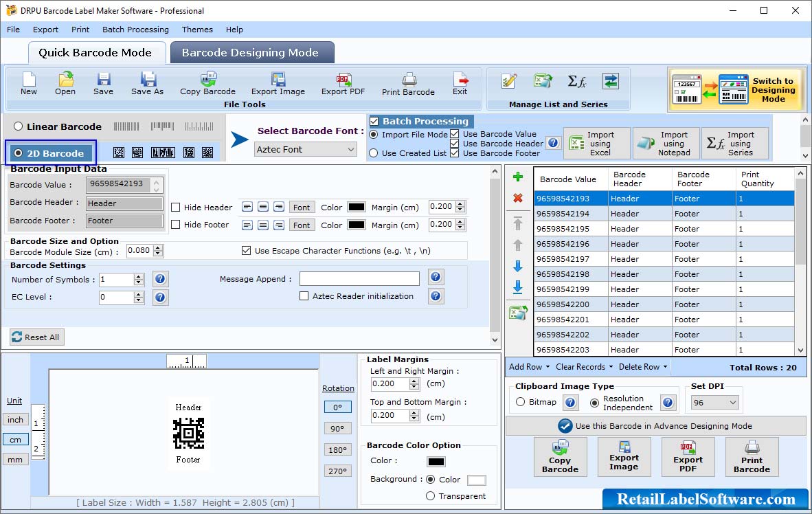The width and height of the screenshot is (812, 514).
Task: Open the File menu
Action: coord(14,30)
